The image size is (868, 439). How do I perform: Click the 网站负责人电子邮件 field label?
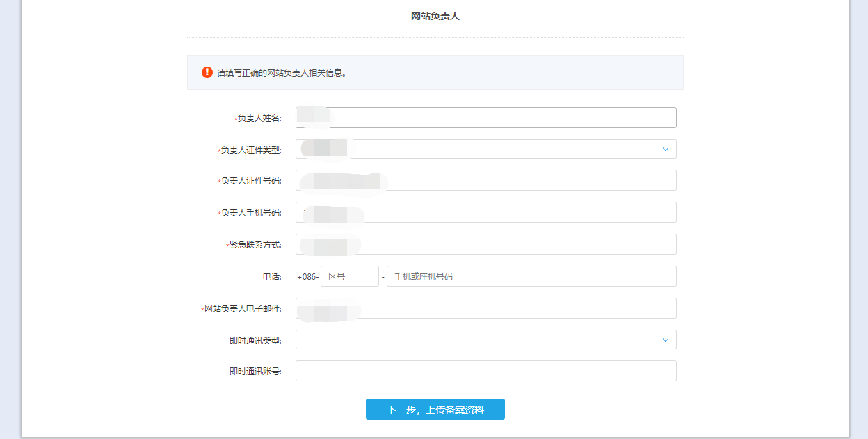pyautogui.click(x=242, y=309)
